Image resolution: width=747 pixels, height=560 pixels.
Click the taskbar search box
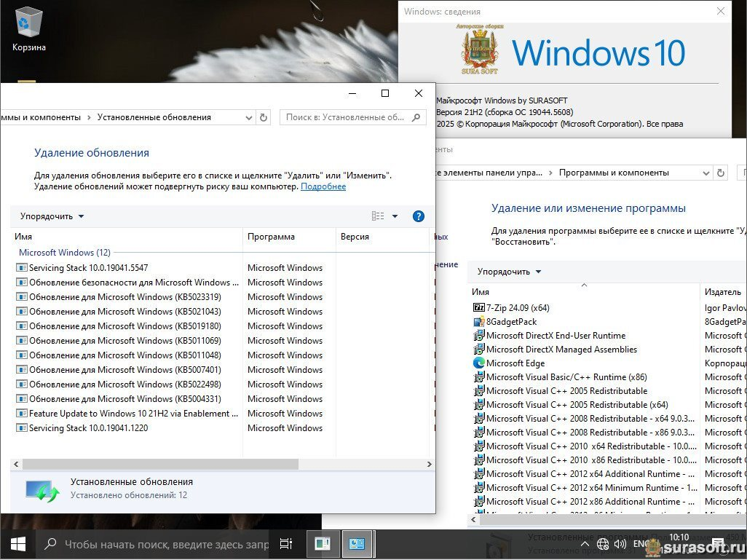pyautogui.click(x=154, y=544)
